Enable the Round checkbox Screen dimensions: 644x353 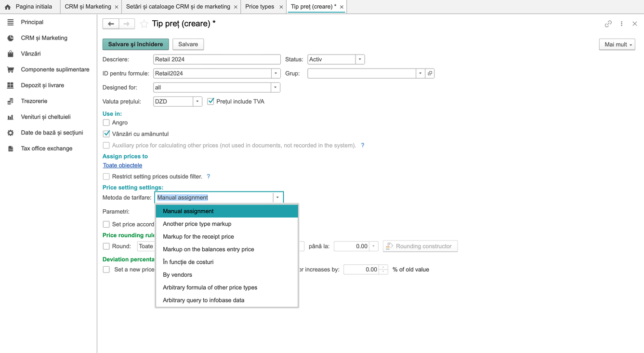click(106, 246)
